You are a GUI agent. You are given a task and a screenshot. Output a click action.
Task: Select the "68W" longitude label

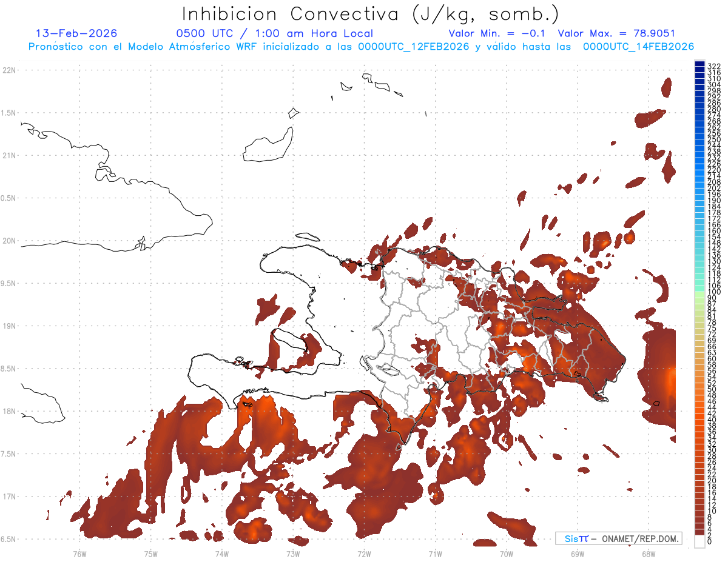pos(649,554)
